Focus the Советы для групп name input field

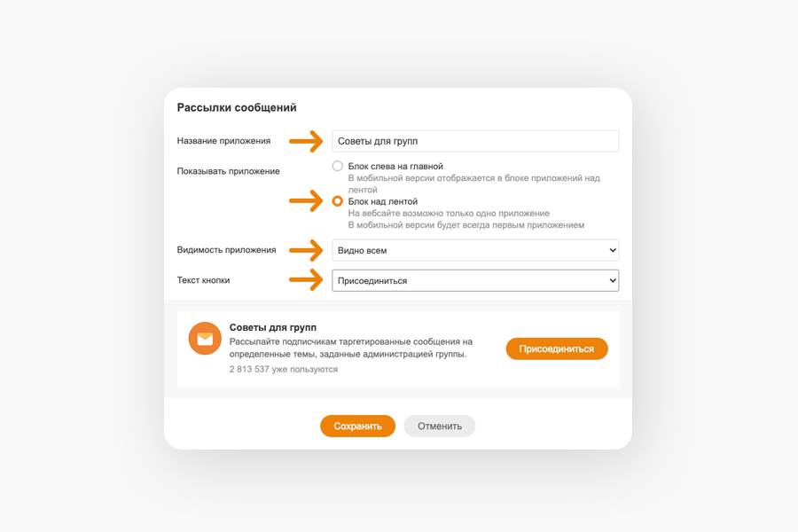coord(475,141)
